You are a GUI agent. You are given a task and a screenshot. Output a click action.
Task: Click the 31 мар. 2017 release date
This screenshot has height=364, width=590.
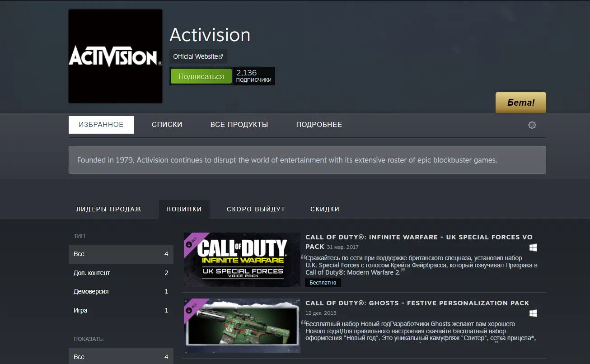[x=342, y=247]
